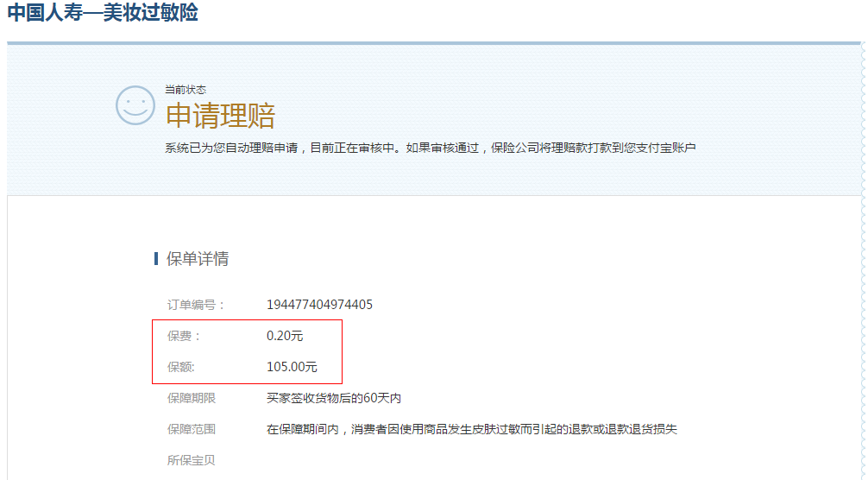Select the coverage scope text starting with 在保障期间内
The image size is (868, 480).
[x=472, y=429]
